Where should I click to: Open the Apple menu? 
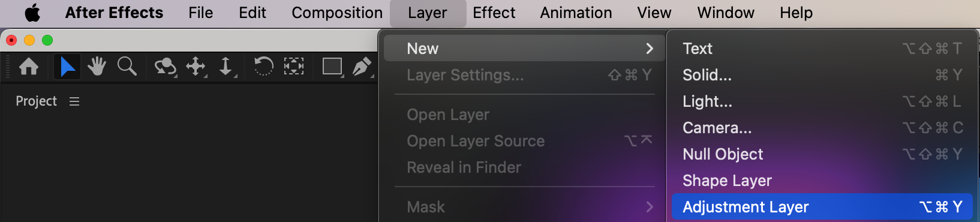32,13
